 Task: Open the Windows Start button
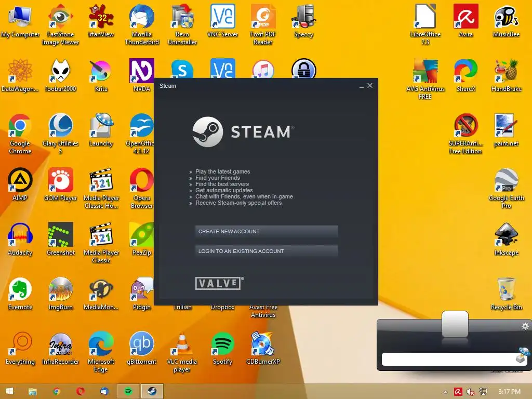click(9, 392)
